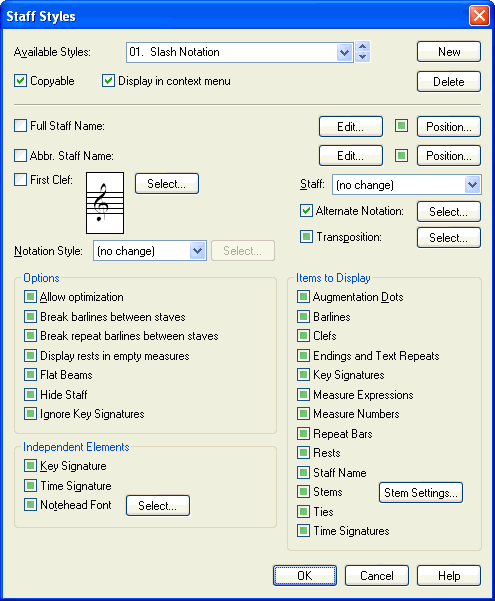Step up to previous available style
This screenshot has width=495, height=601.
(363, 47)
